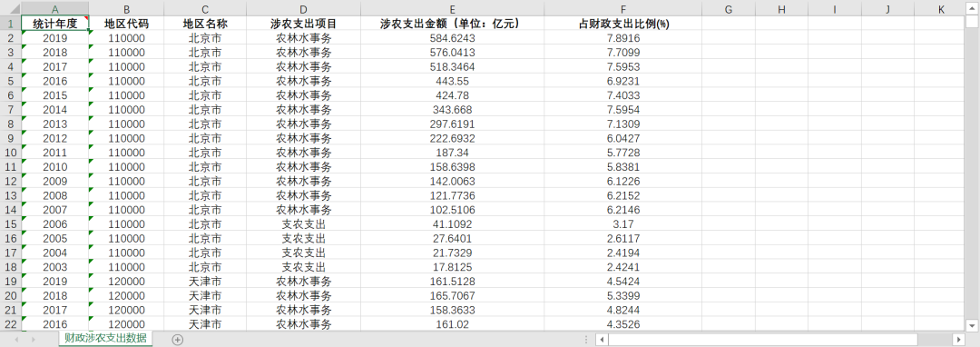The image size is (980, 347).
Task: Select cell with value 158.6398
Action: 452,167
